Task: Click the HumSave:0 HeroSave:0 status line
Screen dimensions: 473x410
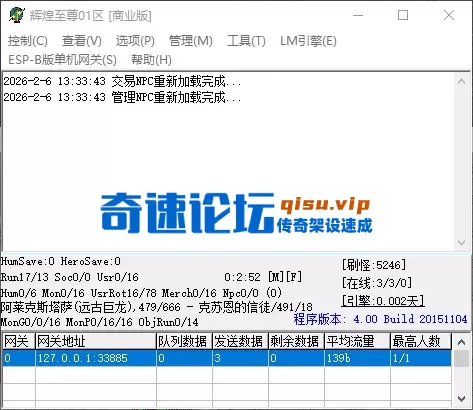Action: click(61, 261)
